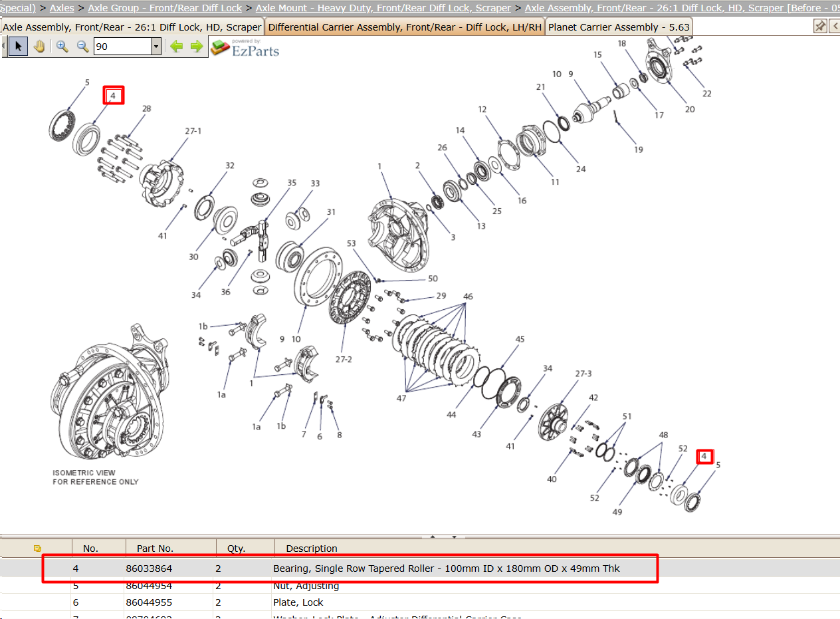The image size is (840, 619).
Task: Pick callout 30 on the diagram
Action: [193, 257]
